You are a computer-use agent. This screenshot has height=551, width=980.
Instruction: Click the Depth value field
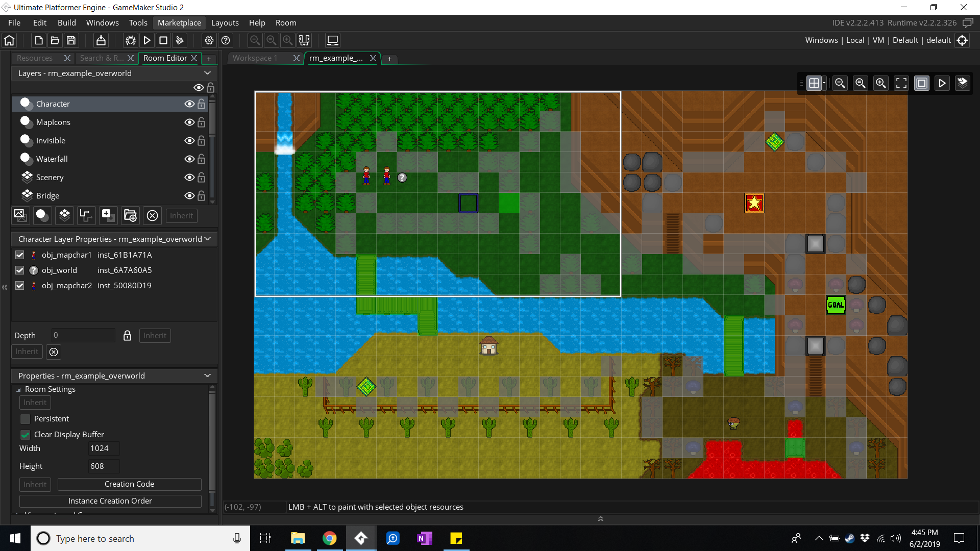(83, 335)
